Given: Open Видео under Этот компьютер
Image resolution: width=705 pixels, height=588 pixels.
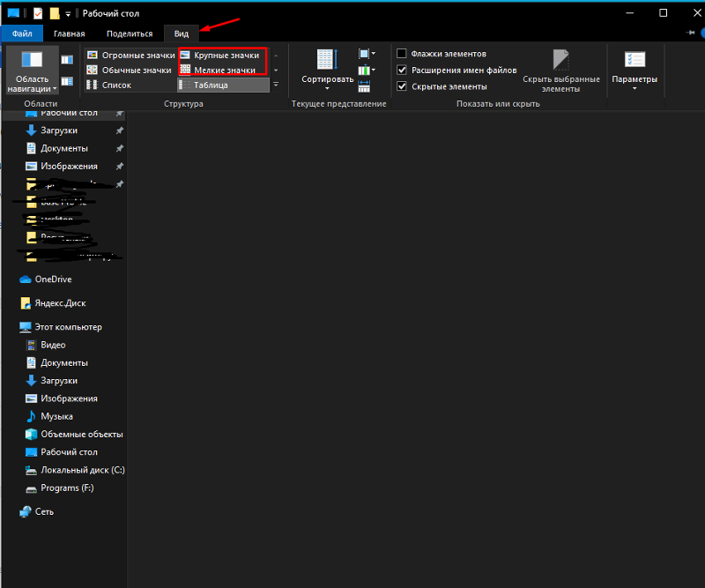Looking at the screenshot, I should point(53,345).
